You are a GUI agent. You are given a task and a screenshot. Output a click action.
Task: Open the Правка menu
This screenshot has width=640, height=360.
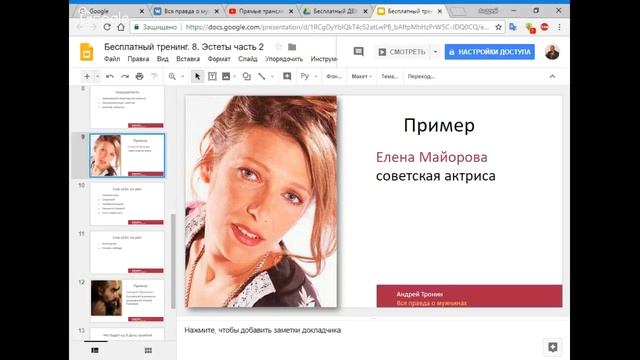pyautogui.click(x=138, y=59)
